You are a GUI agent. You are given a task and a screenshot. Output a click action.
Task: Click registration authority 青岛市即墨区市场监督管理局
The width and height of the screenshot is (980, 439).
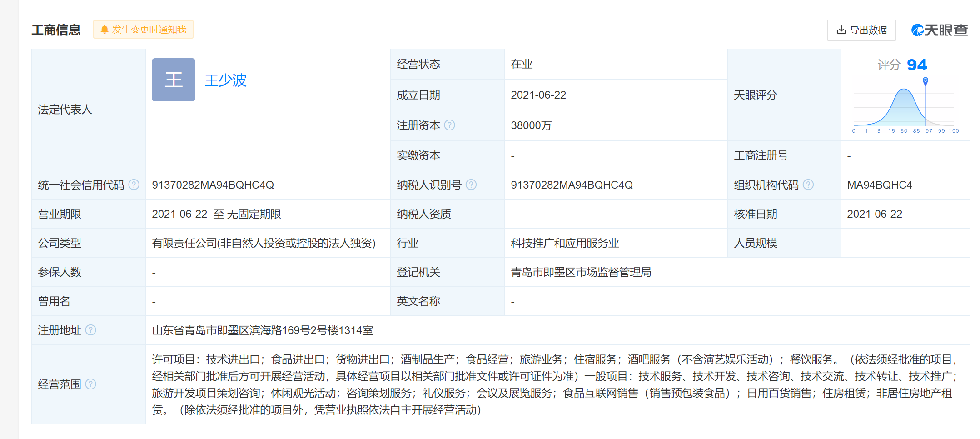pos(581,272)
